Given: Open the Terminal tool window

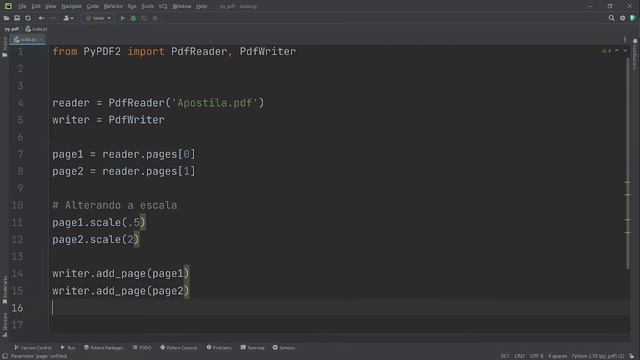Looking at the screenshot, I should click(252, 348).
